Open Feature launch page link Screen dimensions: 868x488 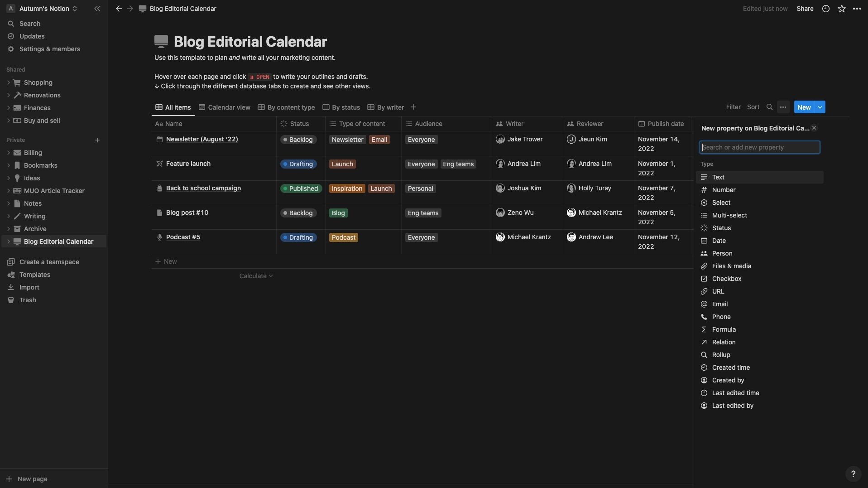click(x=188, y=164)
